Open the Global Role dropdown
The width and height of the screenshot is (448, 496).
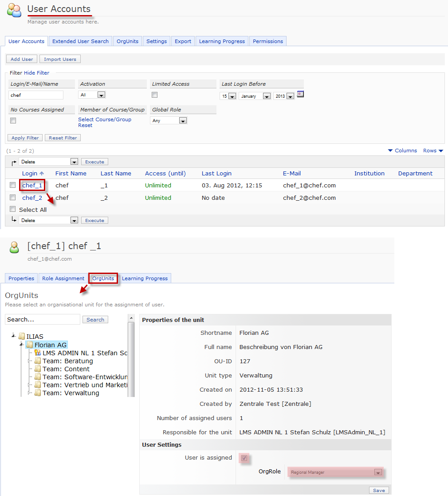pyautogui.click(x=169, y=121)
